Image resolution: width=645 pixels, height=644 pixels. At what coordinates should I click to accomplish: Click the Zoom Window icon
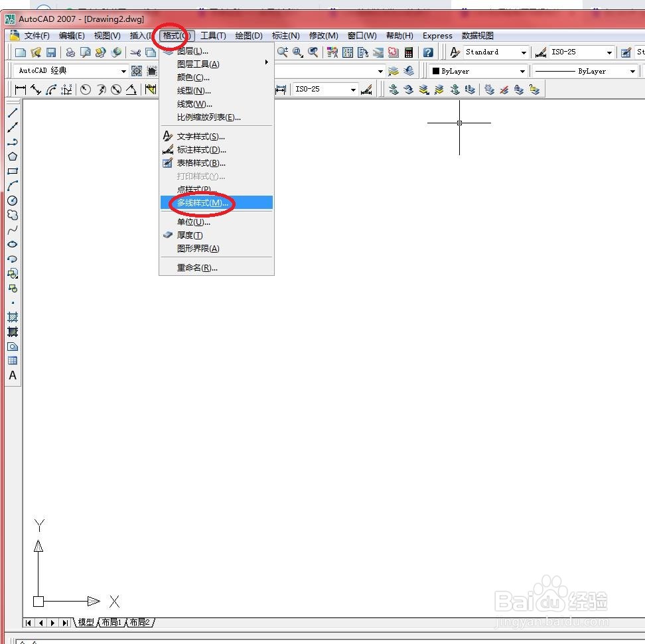tap(297, 52)
